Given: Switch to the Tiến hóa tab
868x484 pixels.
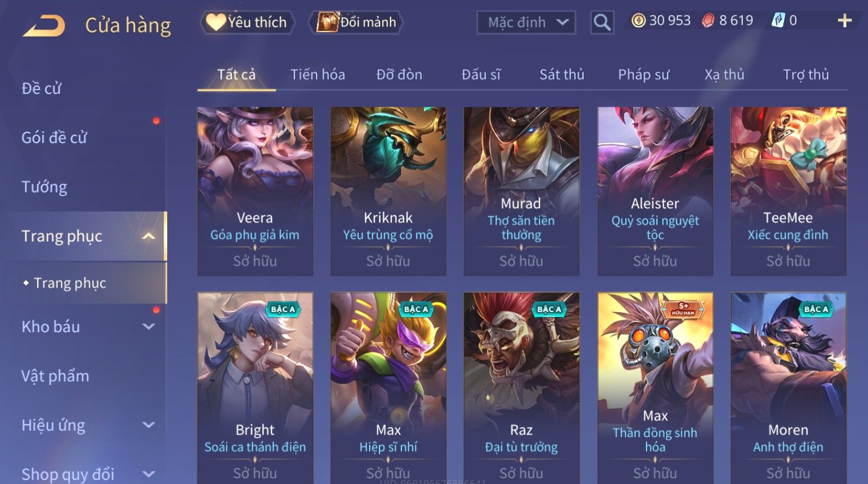Looking at the screenshot, I should (318, 74).
